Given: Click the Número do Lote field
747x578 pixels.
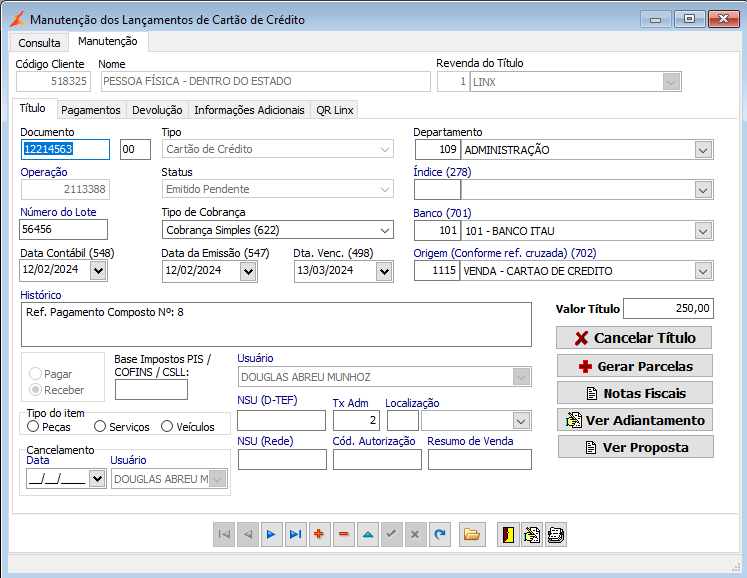Looking at the screenshot, I should pyautogui.click(x=63, y=230).
